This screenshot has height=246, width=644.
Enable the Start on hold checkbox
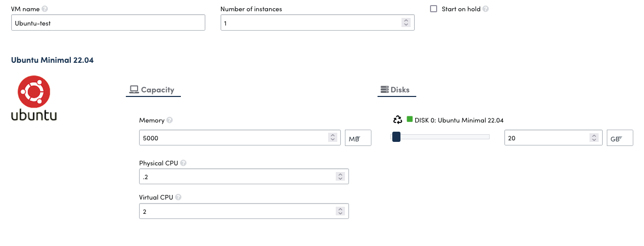pyautogui.click(x=434, y=9)
